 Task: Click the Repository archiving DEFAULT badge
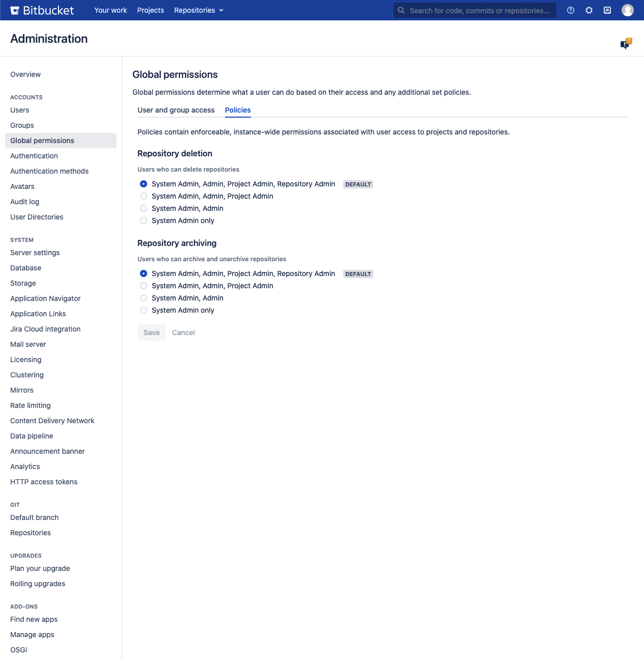pyautogui.click(x=358, y=274)
